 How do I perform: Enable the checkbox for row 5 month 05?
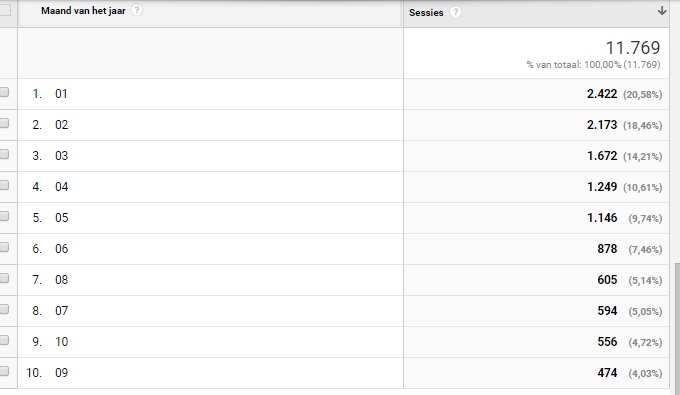click(x=4, y=216)
